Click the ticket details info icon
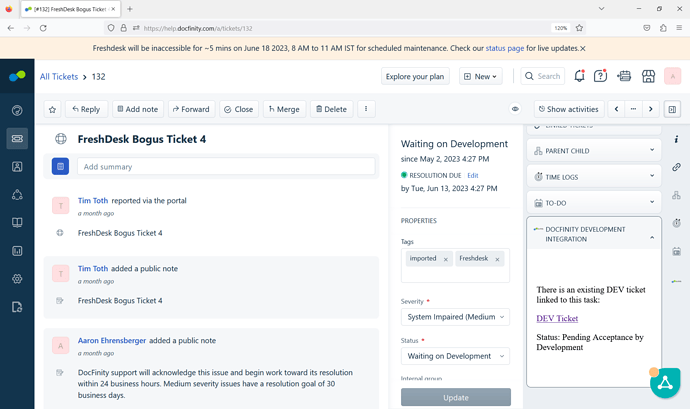Screen dimensions: 690x409 click(676, 139)
